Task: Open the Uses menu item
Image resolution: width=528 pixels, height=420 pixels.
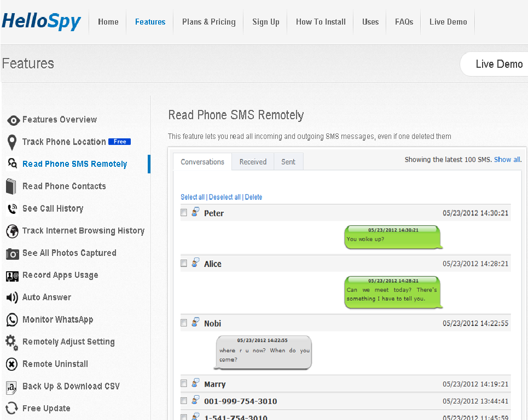Action: pos(370,22)
